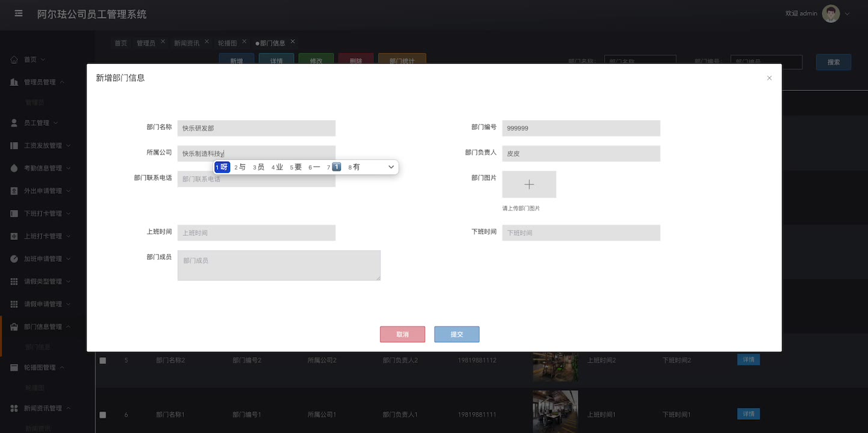Focus the 部门联系电话 input field
The width and height of the screenshot is (868, 433).
(x=257, y=179)
